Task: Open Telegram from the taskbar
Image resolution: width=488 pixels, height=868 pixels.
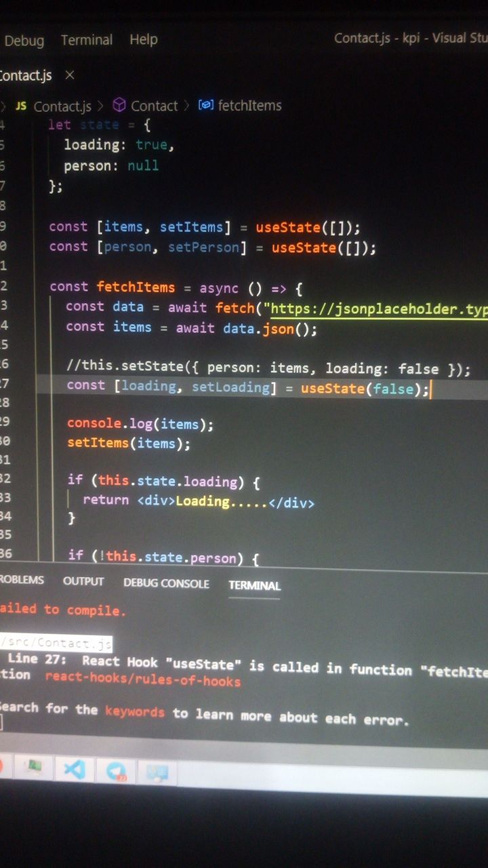Action: [x=116, y=770]
